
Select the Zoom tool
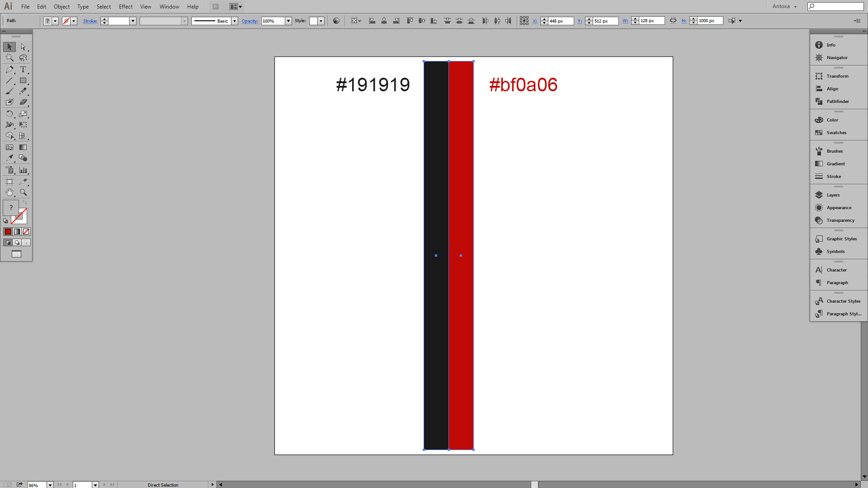coord(23,192)
